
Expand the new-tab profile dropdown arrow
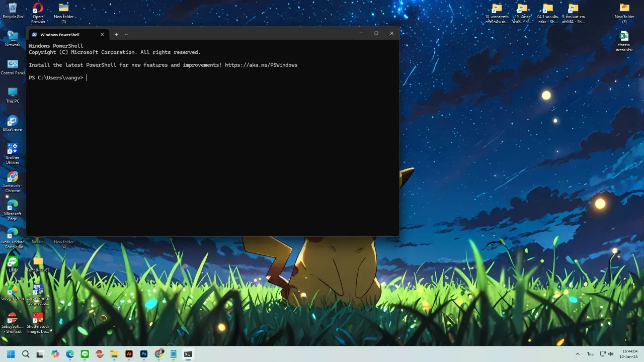click(x=126, y=34)
